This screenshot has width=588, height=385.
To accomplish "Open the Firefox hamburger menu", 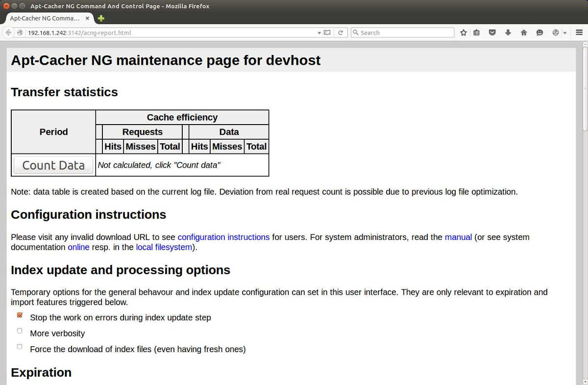I will [579, 32].
